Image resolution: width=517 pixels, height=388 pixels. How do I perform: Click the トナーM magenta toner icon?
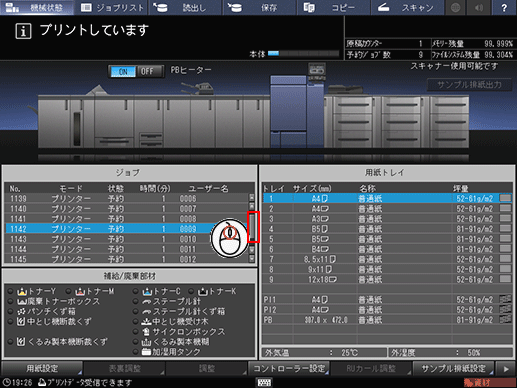(80, 292)
